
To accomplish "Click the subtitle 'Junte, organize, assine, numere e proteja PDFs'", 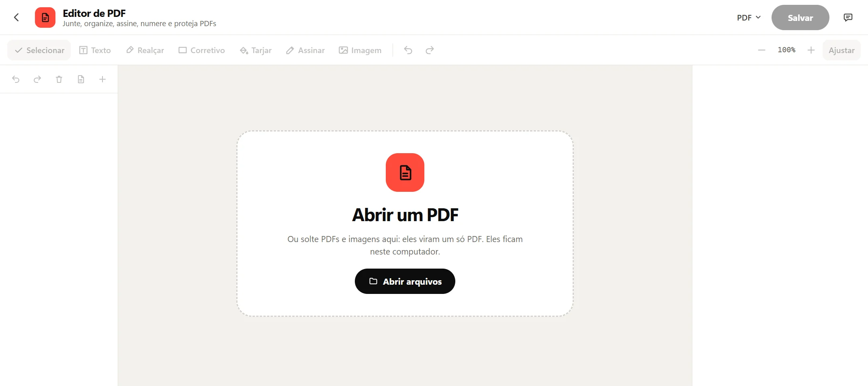I will click(139, 24).
